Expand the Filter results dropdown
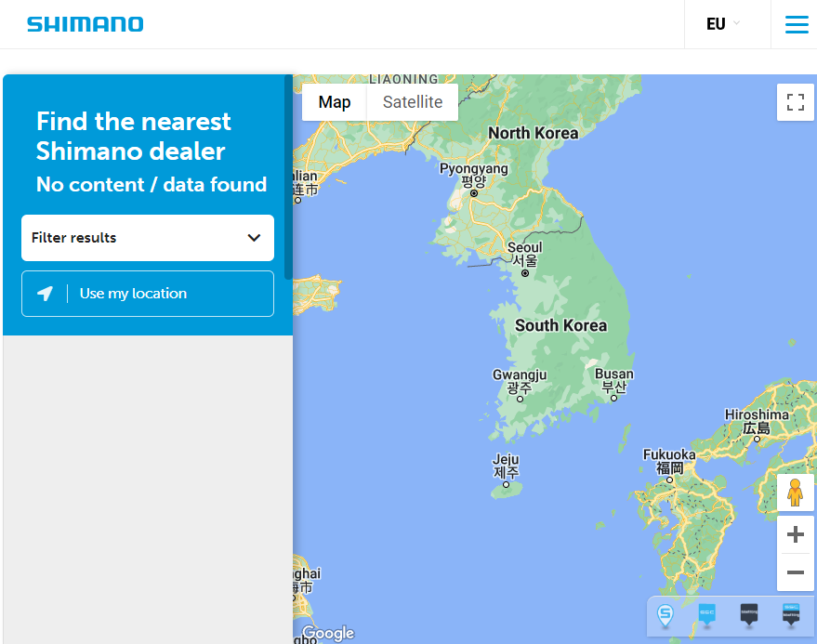The width and height of the screenshot is (817, 644). tap(148, 238)
